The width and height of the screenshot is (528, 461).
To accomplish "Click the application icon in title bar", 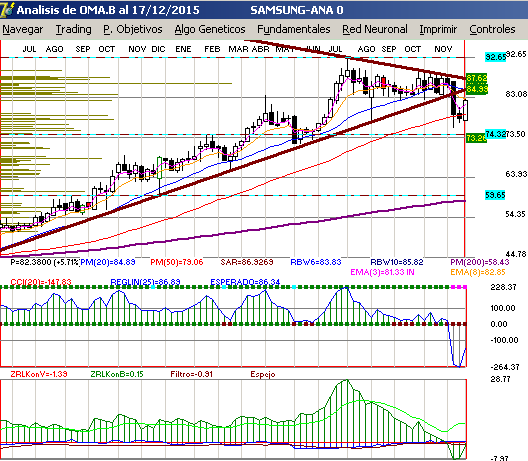I will point(7,9).
